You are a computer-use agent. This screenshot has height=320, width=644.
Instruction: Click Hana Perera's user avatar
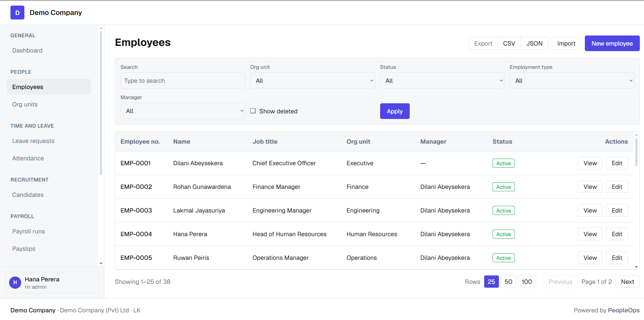15,282
